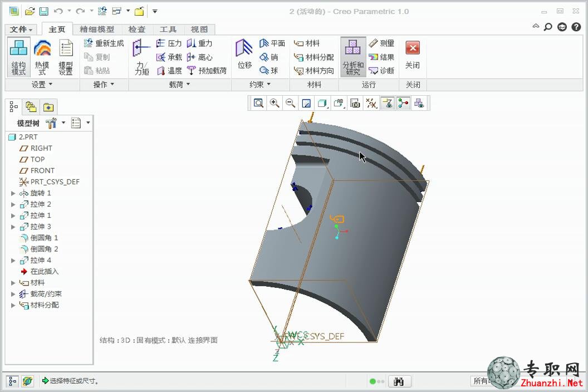Open 材料分配 (Material assignment) in the ribbon
The image size is (588, 392).
click(313, 57)
